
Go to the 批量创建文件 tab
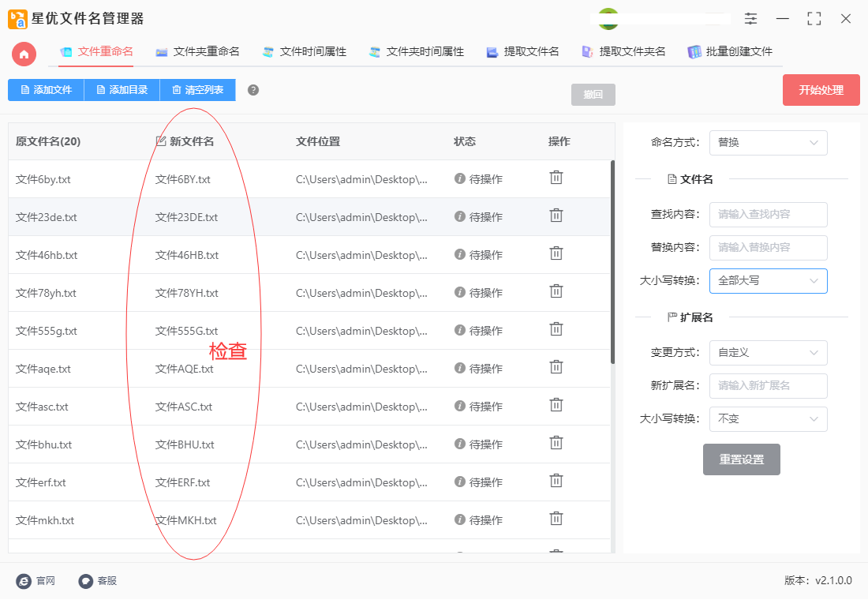click(x=730, y=52)
